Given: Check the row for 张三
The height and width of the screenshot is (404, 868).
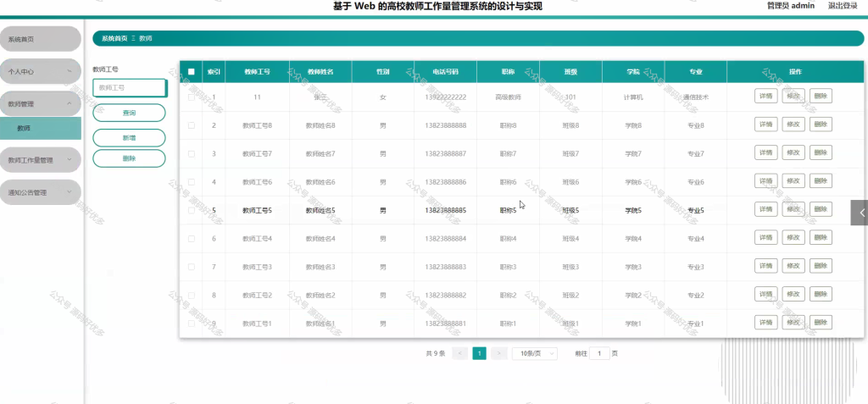Looking at the screenshot, I should 192,97.
